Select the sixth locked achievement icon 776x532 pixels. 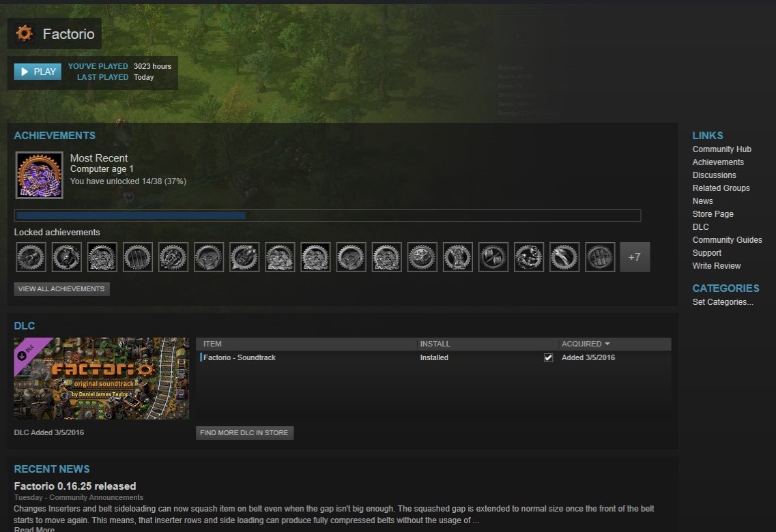[209, 257]
